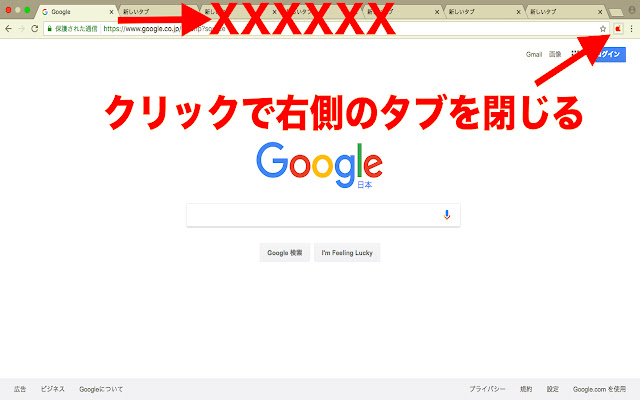
Task: Click the Google logo
Action: click(320, 165)
